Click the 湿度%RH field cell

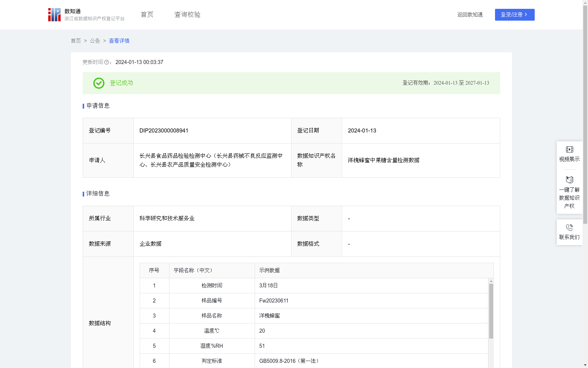212,346
